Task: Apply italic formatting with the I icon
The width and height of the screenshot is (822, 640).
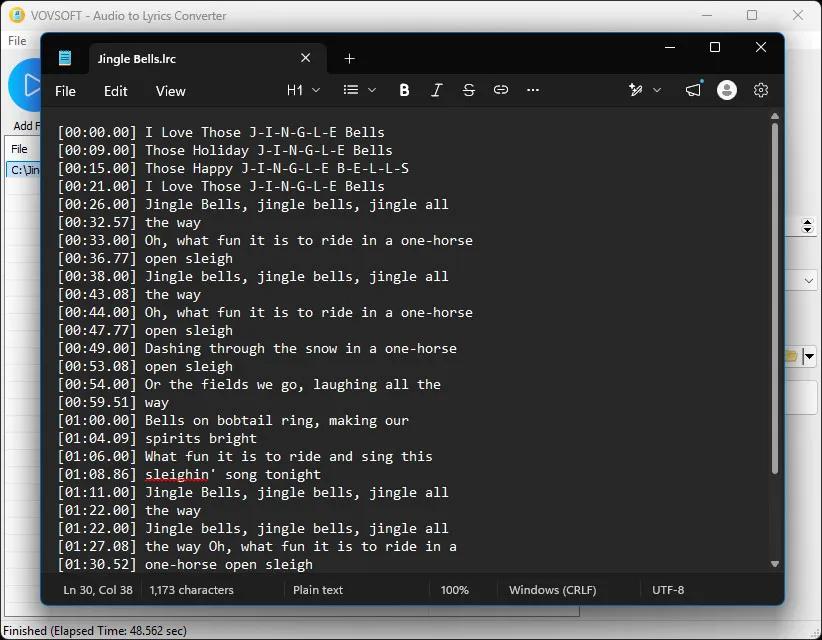Action: coord(436,90)
